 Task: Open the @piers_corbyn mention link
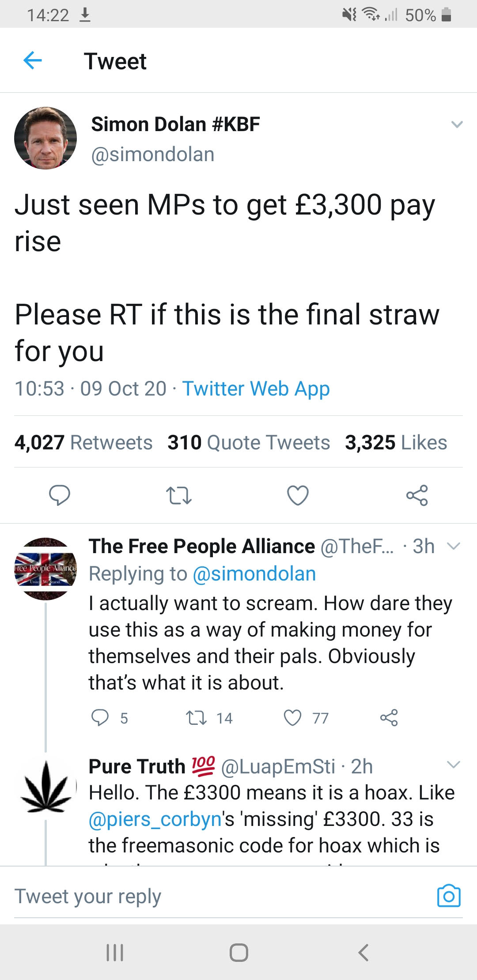(155, 819)
